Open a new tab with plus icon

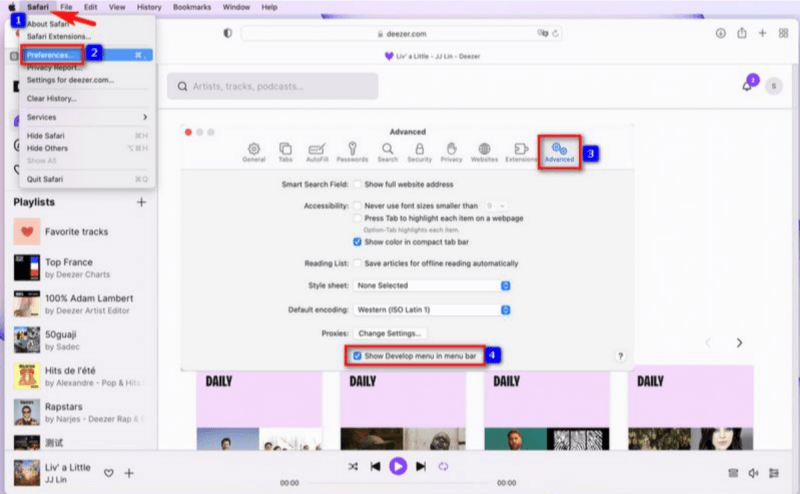[x=762, y=33]
